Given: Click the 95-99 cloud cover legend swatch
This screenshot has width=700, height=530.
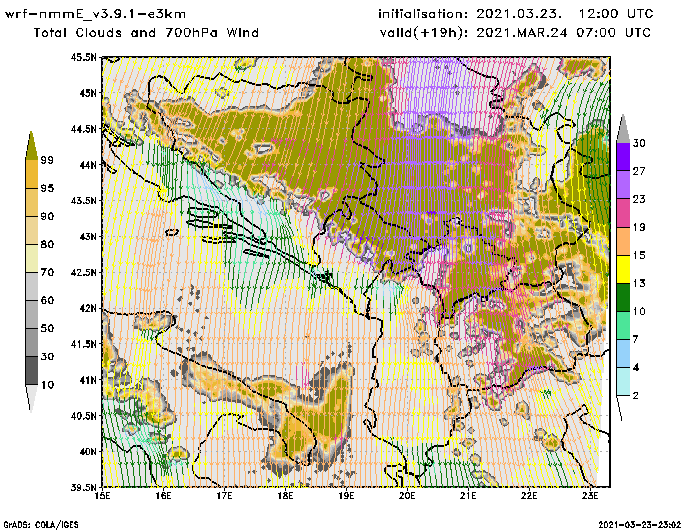Looking at the screenshot, I should [32, 174].
